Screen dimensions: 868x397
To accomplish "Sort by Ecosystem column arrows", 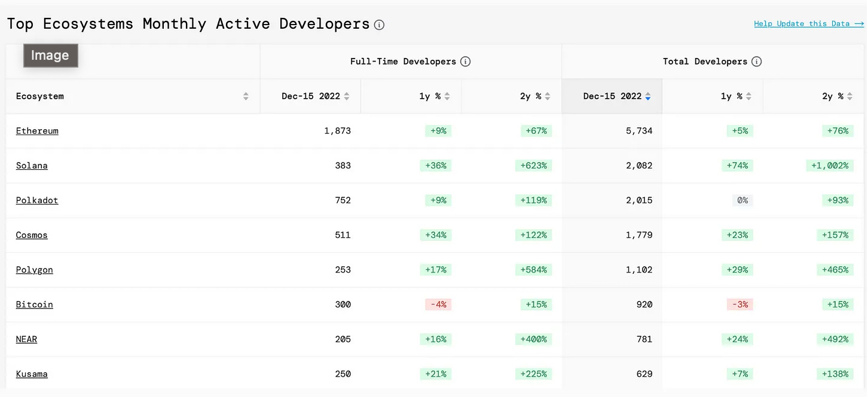I will [x=246, y=96].
